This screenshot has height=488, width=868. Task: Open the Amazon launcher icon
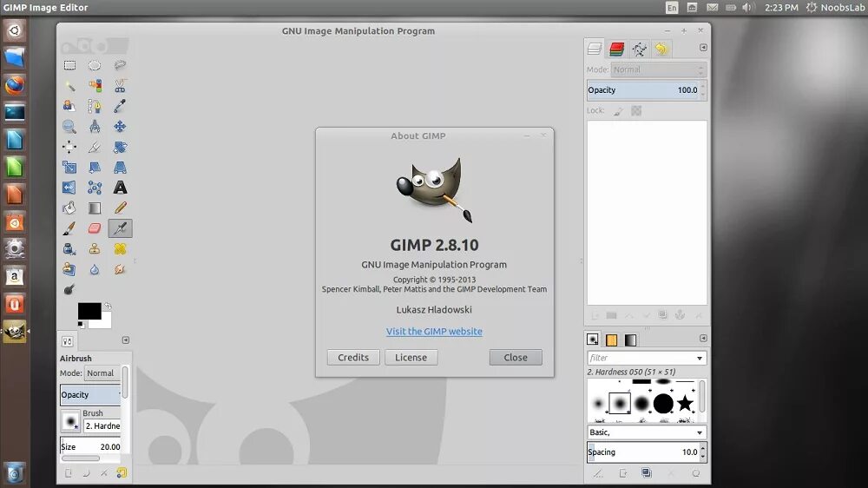[15, 276]
